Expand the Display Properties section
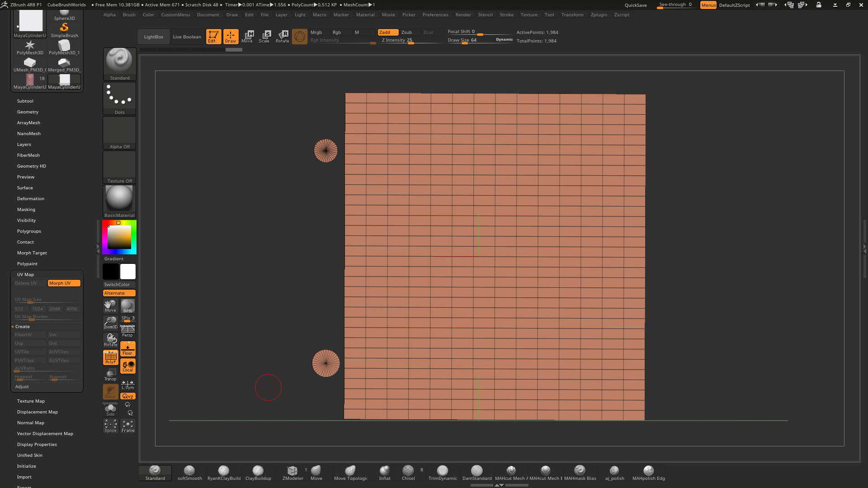The height and width of the screenshot is (488, 868). click(x=37, y=444)
